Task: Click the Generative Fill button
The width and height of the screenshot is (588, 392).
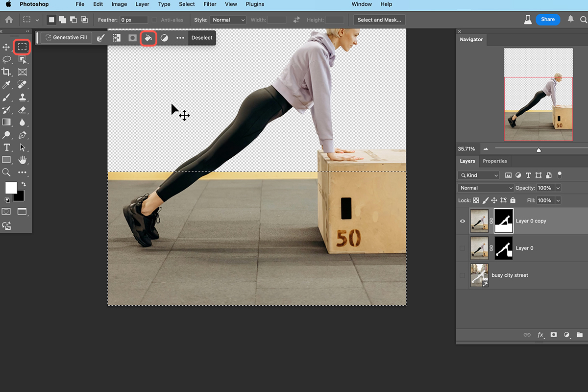Action: pos(66,37)
